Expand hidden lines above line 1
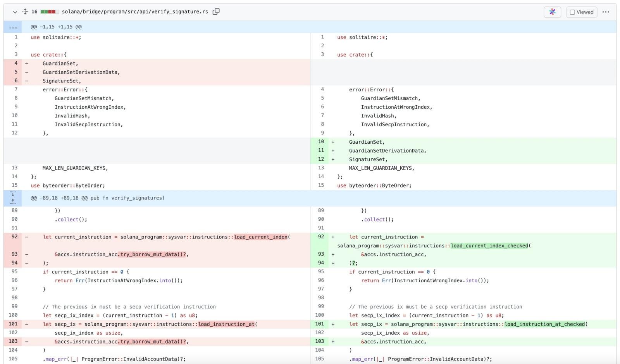 coord(13,27)
